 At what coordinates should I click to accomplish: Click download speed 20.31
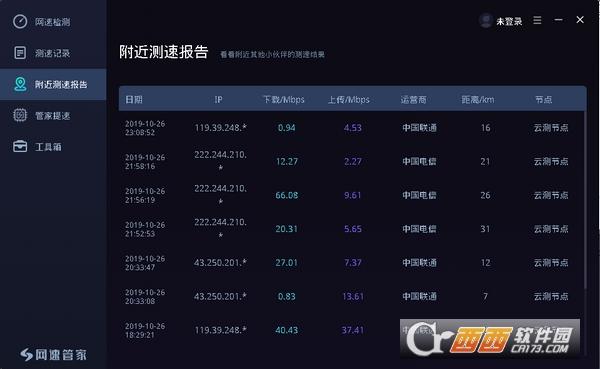pyautogui.click(x=287, y=229)
